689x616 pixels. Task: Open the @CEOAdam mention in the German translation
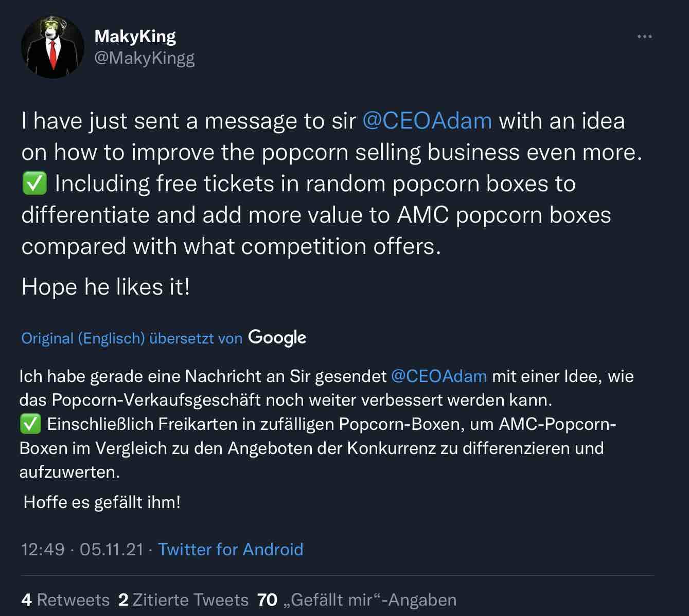click(439, 376)
